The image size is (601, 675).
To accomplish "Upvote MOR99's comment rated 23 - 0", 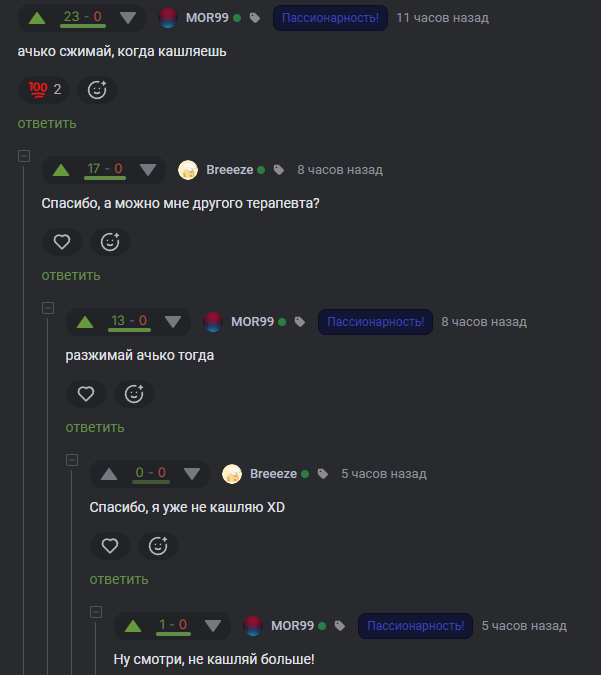I will pos(37,18).
